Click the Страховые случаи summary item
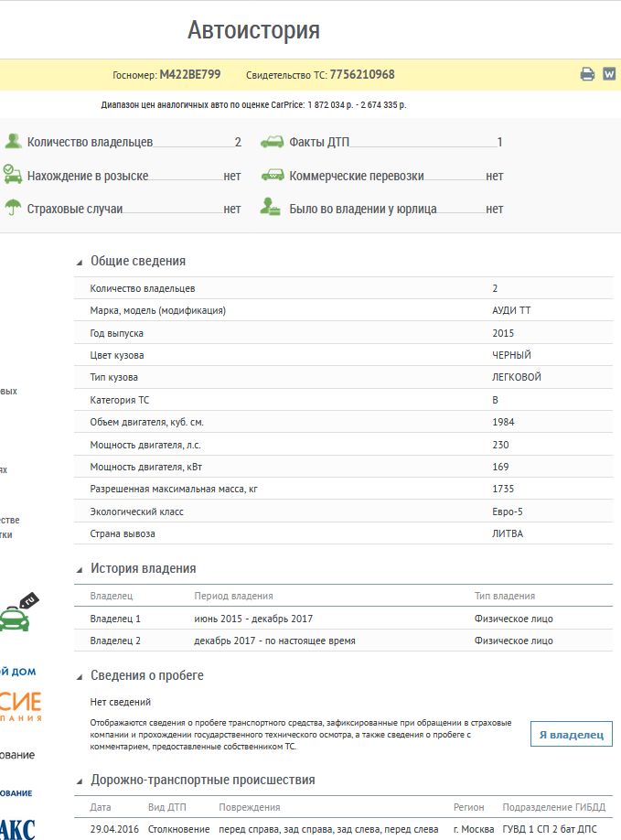The height and width of the screenshot is (840, 621). (123, 209)
